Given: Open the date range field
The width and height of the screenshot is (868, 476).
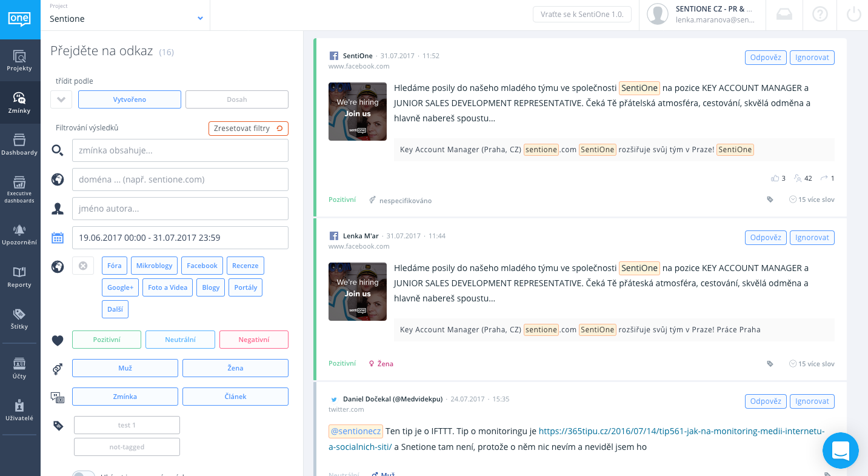Looking at the screenshot, I should point(180,238).
